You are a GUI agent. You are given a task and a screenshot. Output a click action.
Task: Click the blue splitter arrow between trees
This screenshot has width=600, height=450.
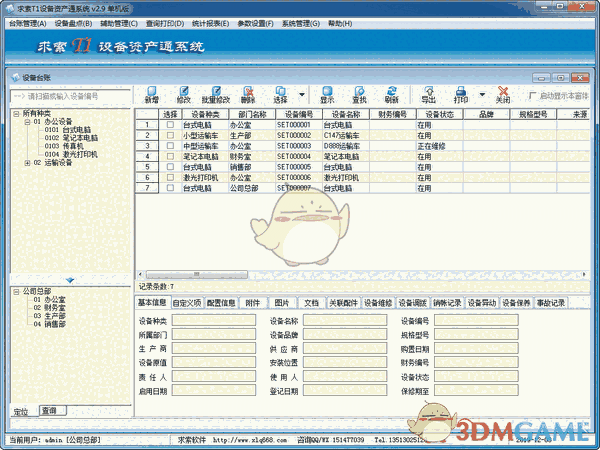coord(70,280)
